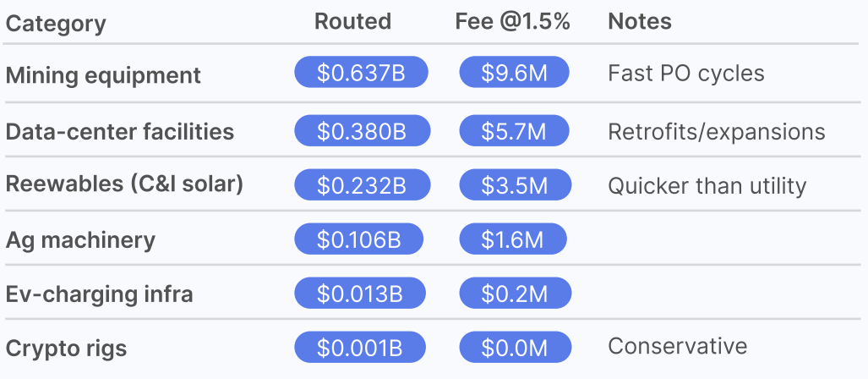The image size is (868, 379).
Task: Click the $0.637B routed badge
Action: pos(361,73)
